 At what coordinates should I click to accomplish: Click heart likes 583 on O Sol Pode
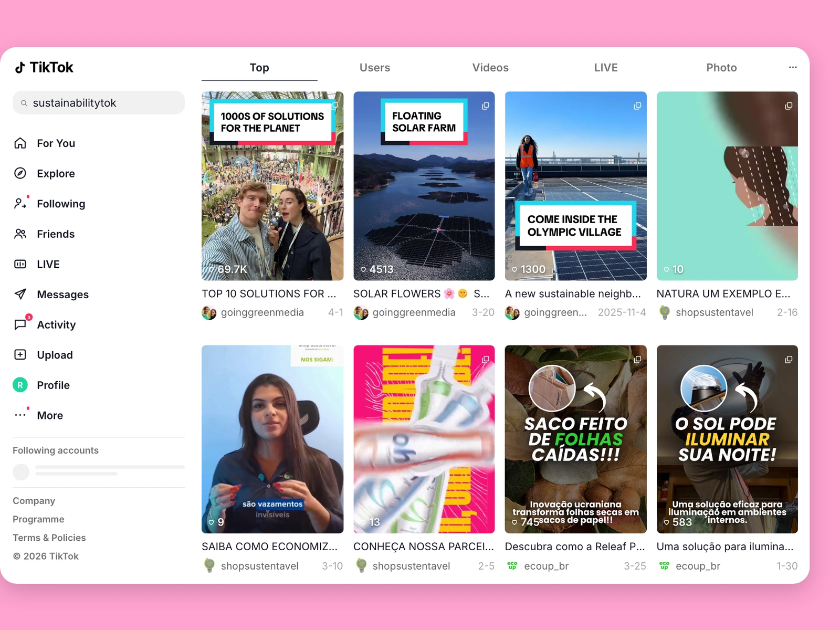point(678,522)
